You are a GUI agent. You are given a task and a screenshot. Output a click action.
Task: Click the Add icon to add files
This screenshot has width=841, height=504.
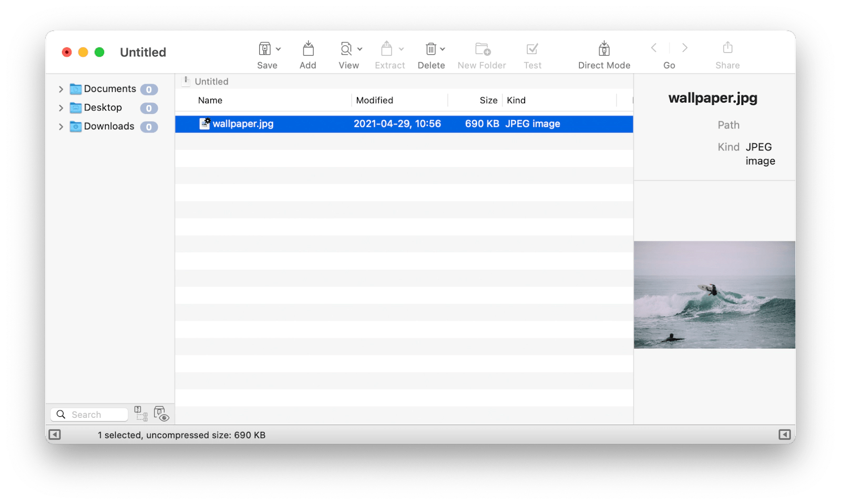pos(308,49)
